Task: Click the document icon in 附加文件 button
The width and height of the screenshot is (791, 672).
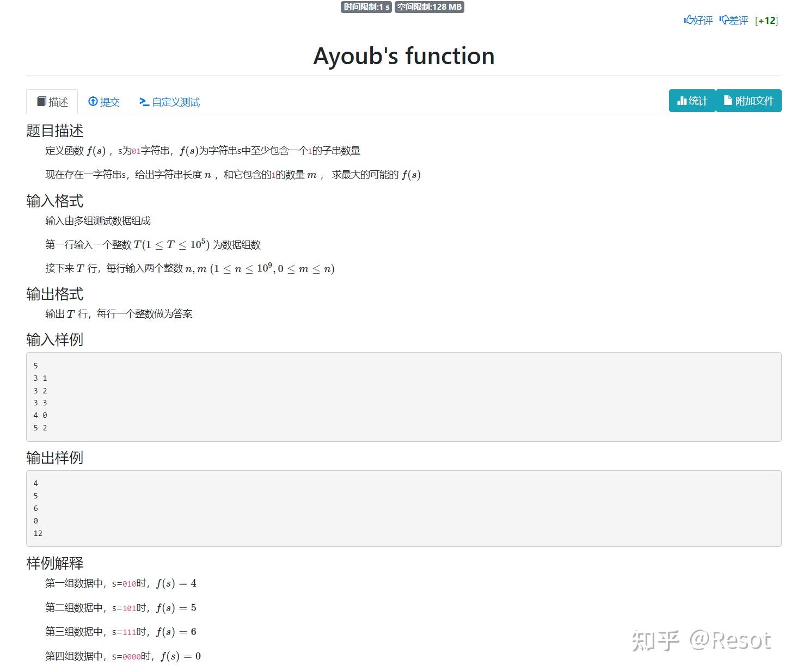Action: 728,100
